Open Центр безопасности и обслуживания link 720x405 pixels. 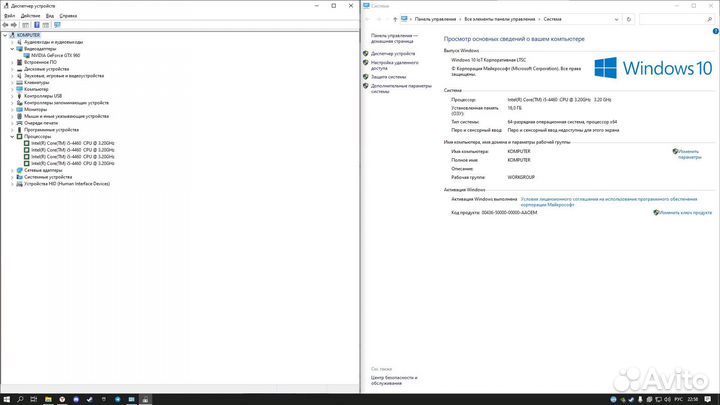(x=394, y=380)
